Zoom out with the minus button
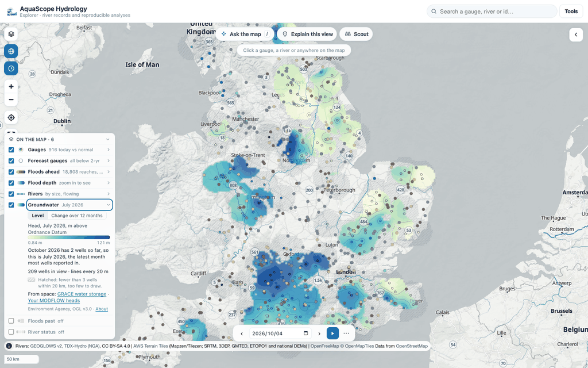 (11, 99)
